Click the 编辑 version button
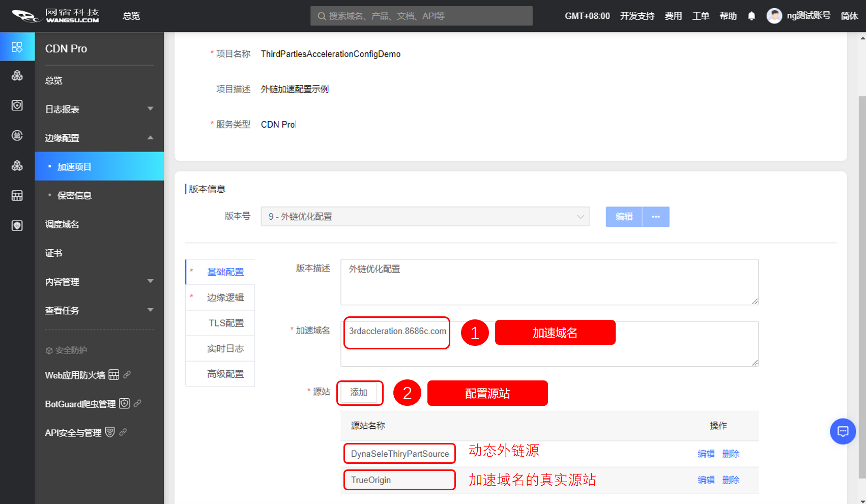The image size is (866, 504). coord(624,217)
